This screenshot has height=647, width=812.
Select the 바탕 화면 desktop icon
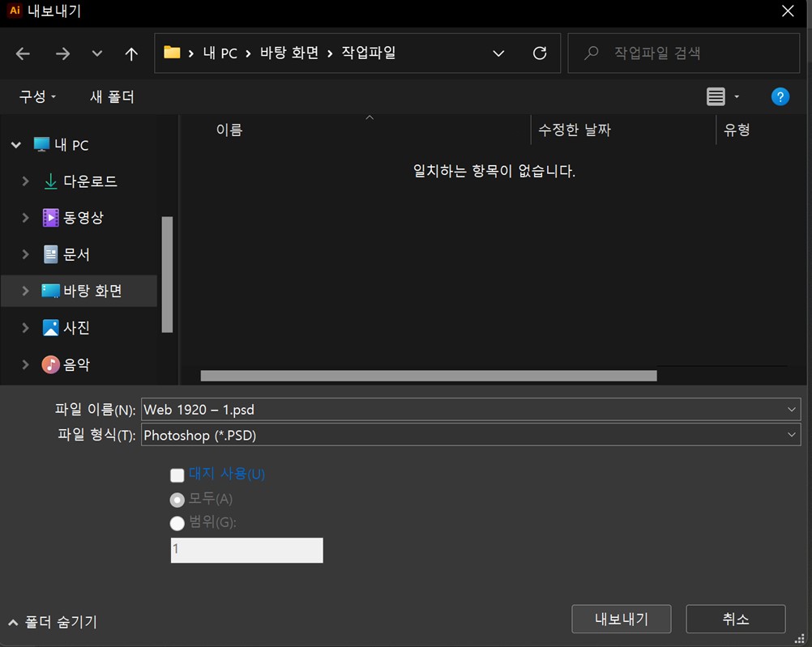coord(50,291)
